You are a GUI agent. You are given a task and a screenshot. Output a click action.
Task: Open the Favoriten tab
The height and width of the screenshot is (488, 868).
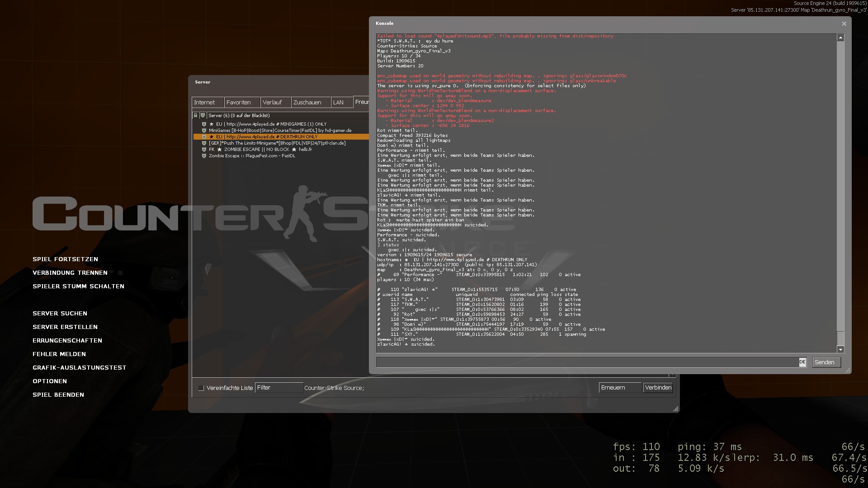(x=242, y=102)
